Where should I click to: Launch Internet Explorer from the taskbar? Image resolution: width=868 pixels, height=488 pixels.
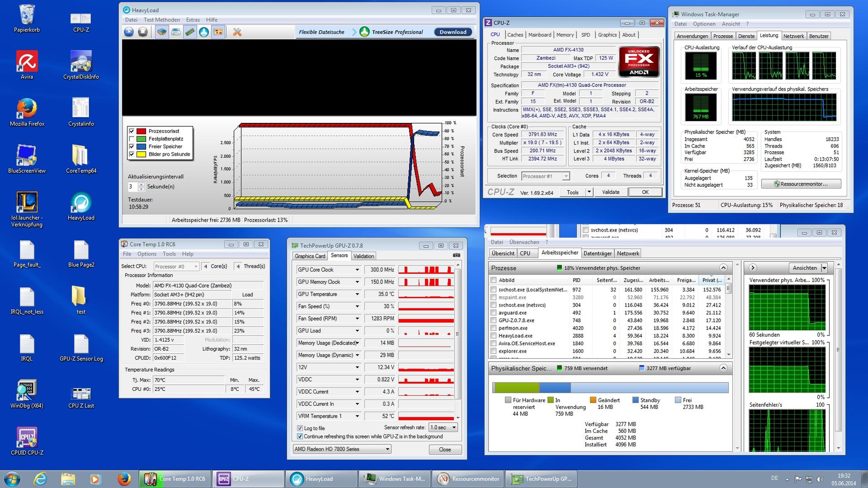click(41, 479)
